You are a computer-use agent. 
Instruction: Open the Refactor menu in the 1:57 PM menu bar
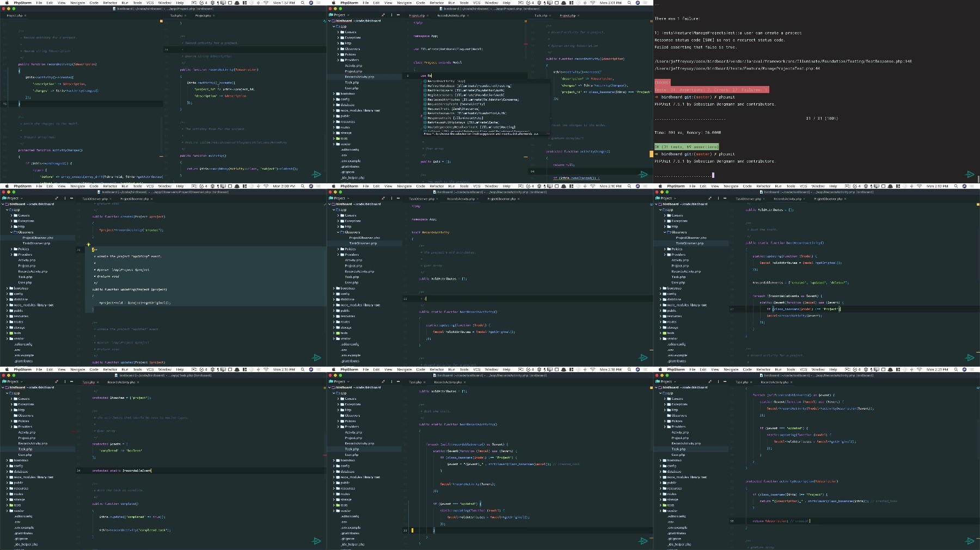click(x=110, y=3)
